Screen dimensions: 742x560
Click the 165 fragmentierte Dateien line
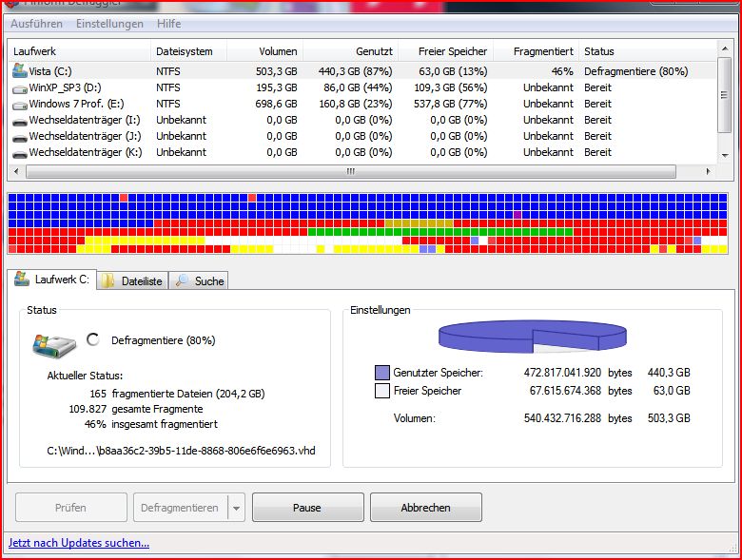coord(177,394)
